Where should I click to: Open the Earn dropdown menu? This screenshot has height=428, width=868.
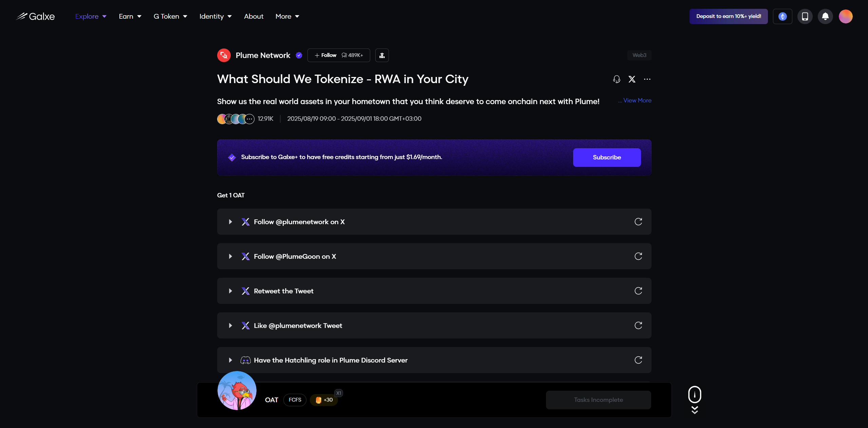pos(130,16)
